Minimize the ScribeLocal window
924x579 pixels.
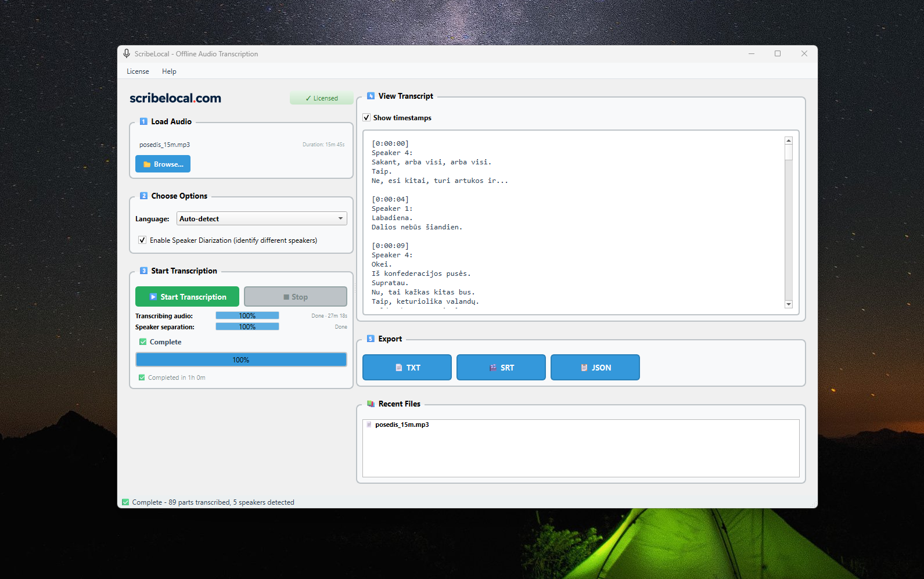coord(752,53)
